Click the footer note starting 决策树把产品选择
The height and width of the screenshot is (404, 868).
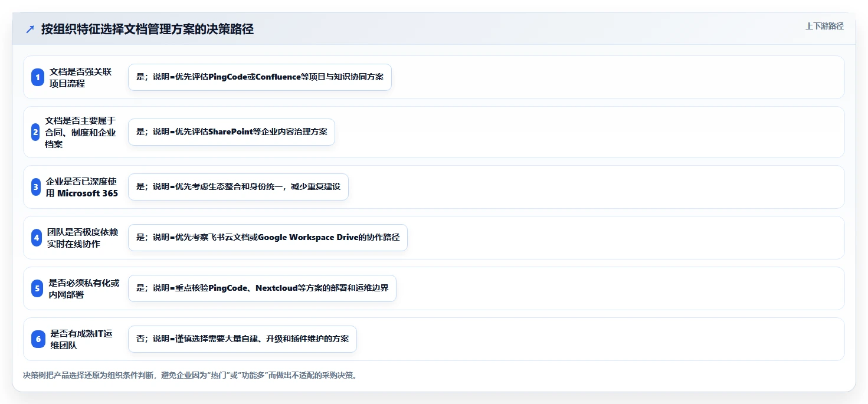190,375
